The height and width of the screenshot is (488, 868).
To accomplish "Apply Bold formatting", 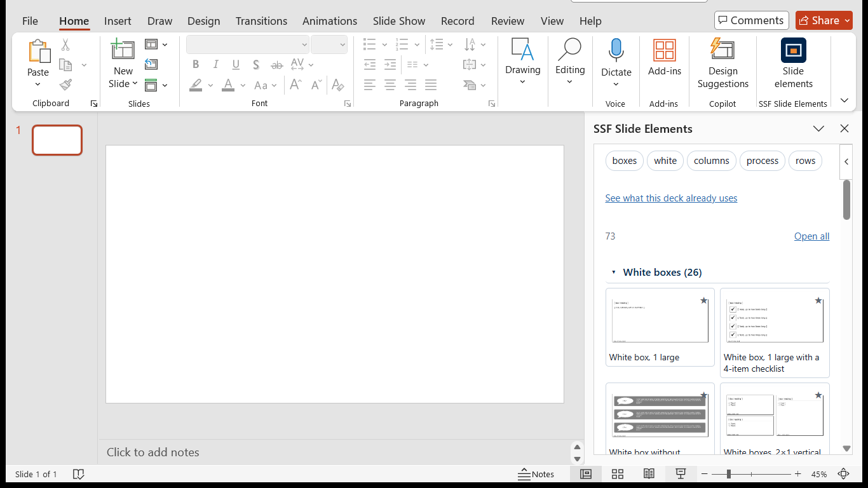I will coord(196,65).
